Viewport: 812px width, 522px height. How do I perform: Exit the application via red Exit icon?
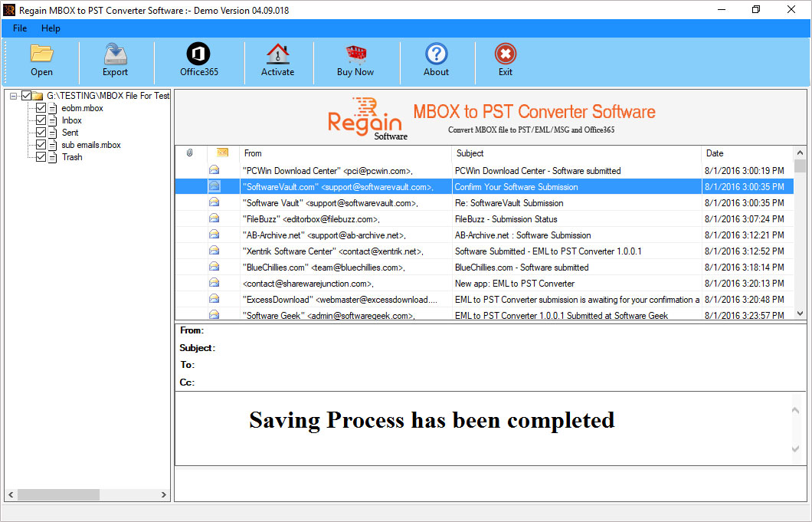click(x=506, y=54)
